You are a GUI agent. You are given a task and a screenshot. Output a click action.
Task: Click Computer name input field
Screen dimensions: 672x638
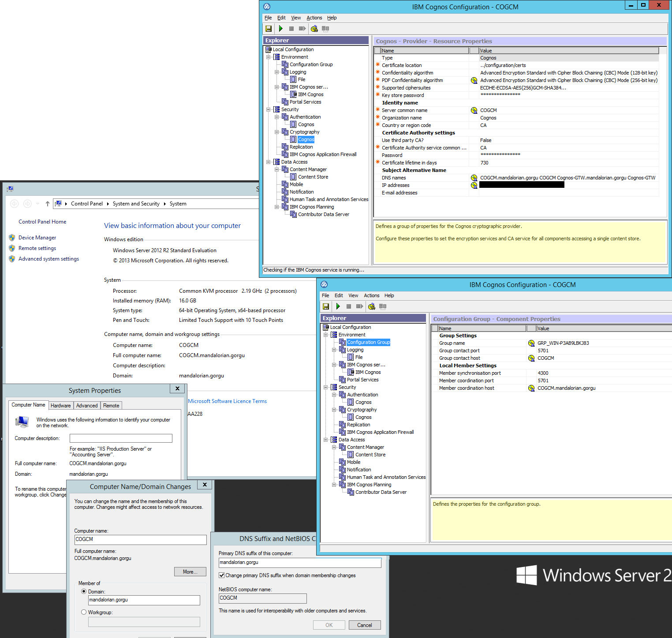tap(140, 540)
